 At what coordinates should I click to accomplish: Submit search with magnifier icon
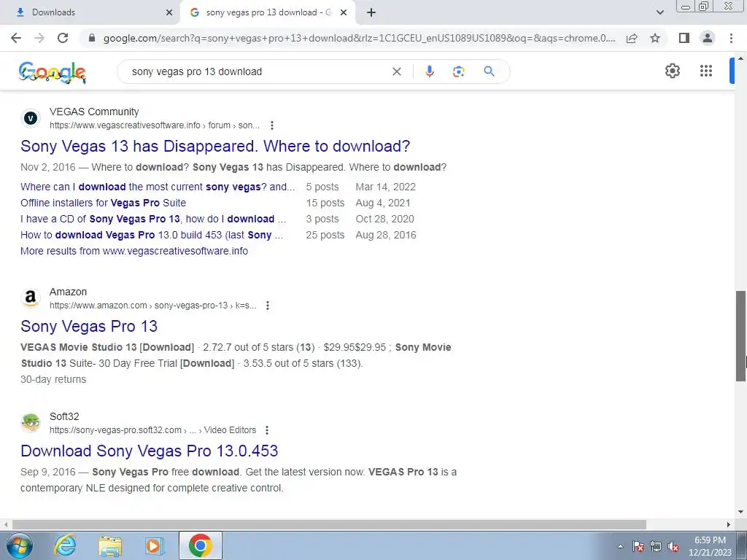pos(489,71)
